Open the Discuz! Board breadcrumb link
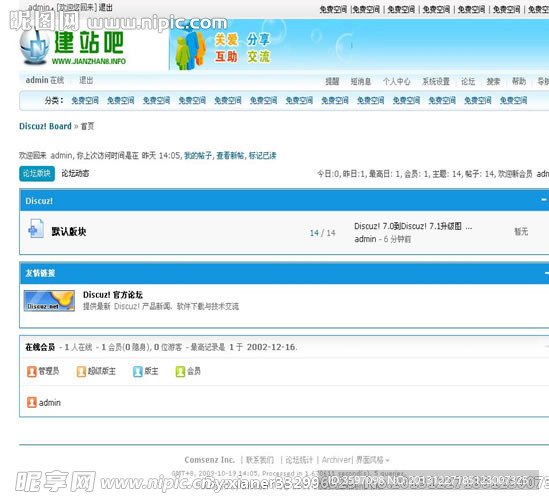Image resolution: width=549 pixels, height=500 pixels. 45,126
